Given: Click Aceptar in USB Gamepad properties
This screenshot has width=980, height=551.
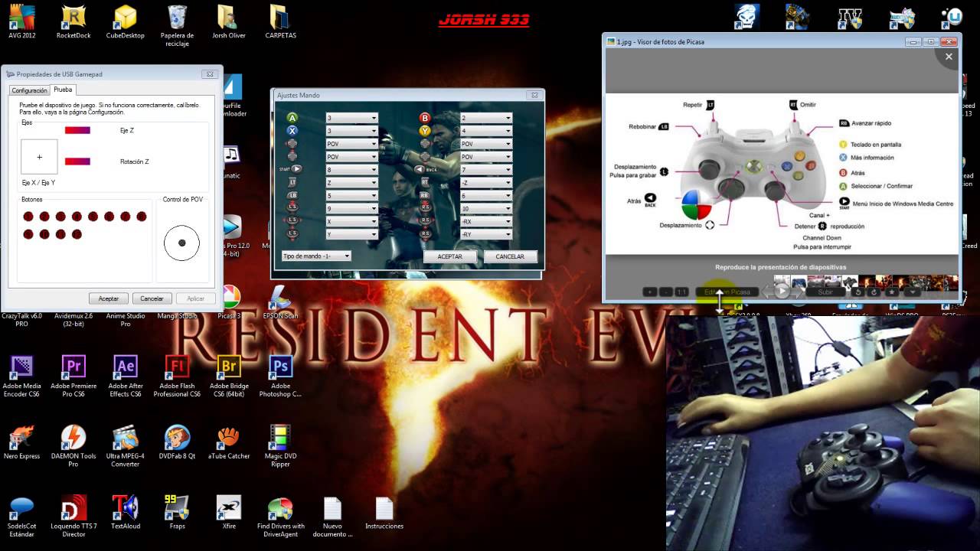Looking at the screenshot, I should pyautogui.click(x=109, y=298).
